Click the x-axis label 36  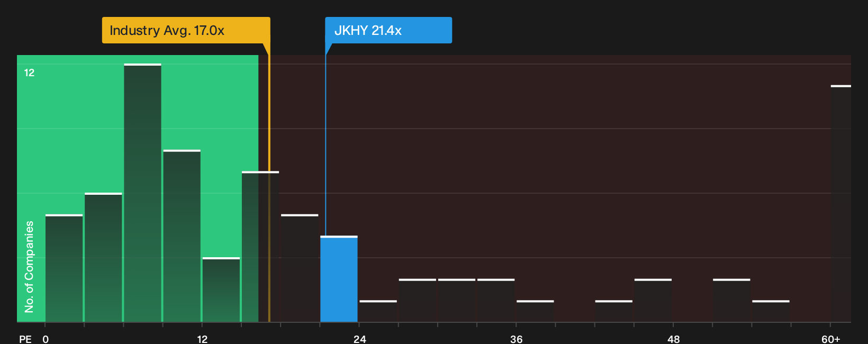[516, 339]
